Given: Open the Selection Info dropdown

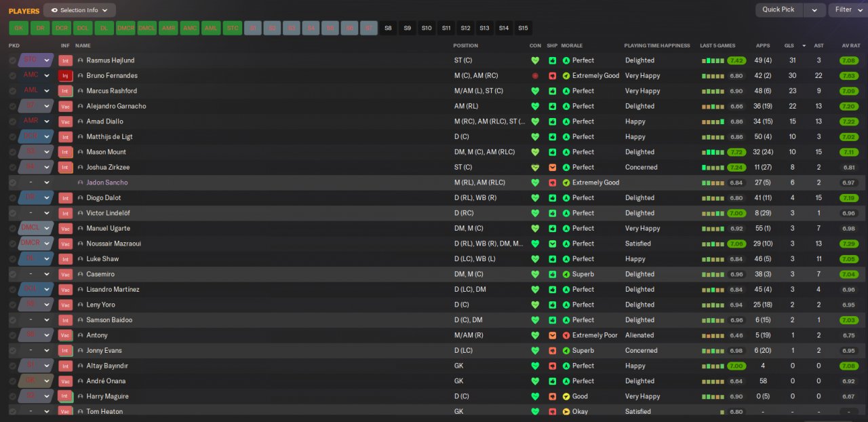Looking at the screenshot, I should [79, 10].
